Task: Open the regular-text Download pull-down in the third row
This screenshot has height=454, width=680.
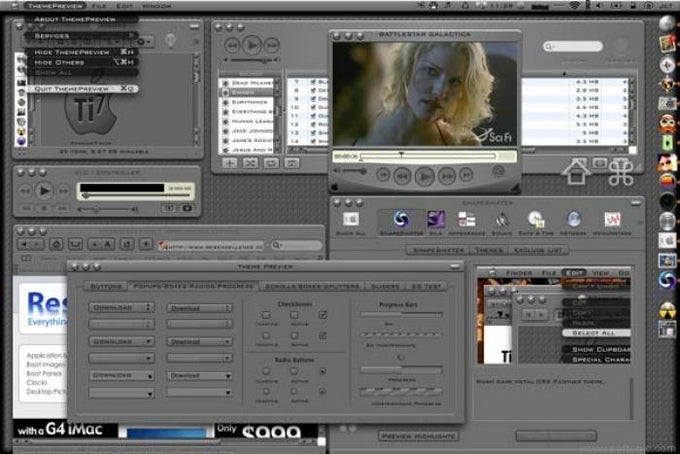Action: [x=199, y=342]
